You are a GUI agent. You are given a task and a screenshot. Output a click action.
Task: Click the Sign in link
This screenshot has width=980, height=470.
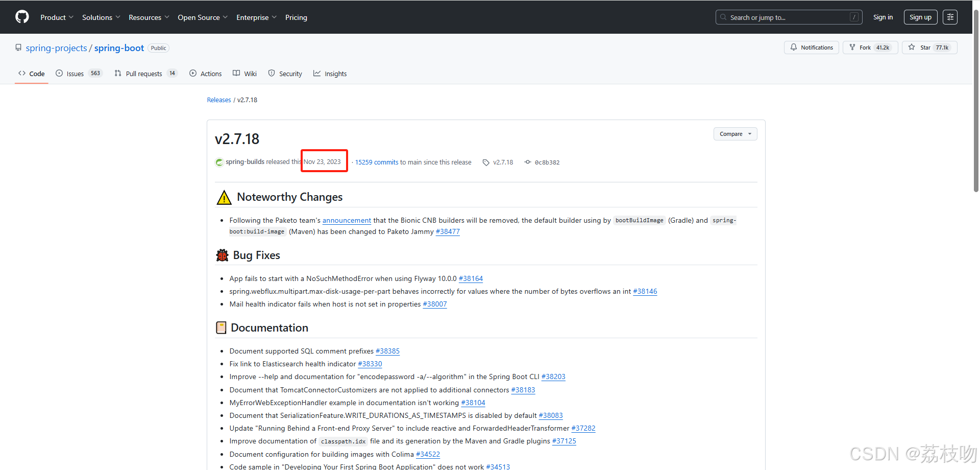[x=883, y=17]
